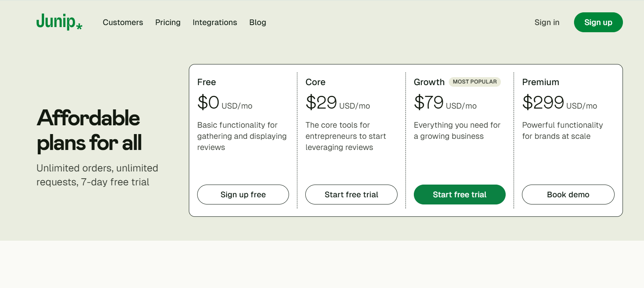Viewport: 644px width, 288px height.
Task: Click Sign in
Action: click(547, 22)
